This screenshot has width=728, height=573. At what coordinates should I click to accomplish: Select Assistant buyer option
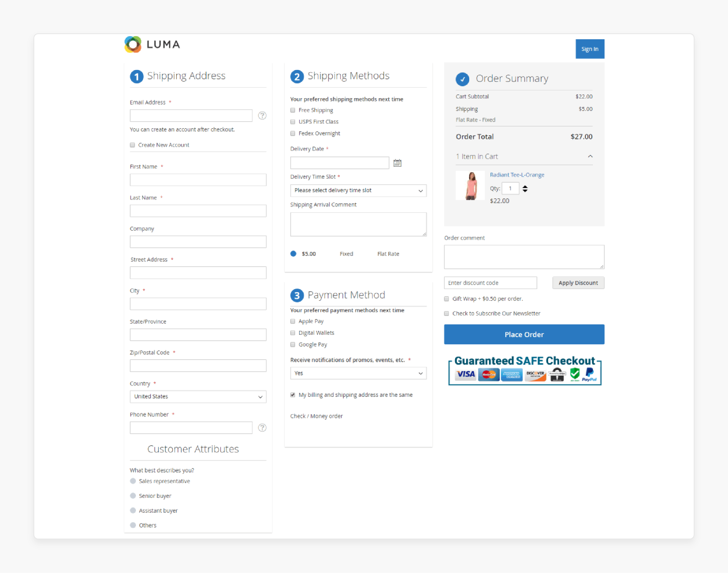tap(133, 511)
